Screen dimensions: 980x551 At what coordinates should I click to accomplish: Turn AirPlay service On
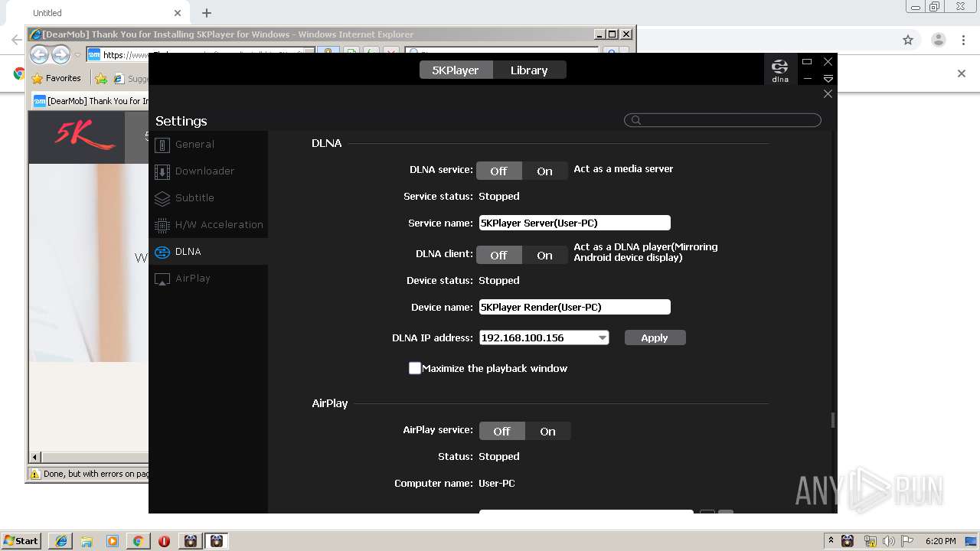[x=548, y=431]
